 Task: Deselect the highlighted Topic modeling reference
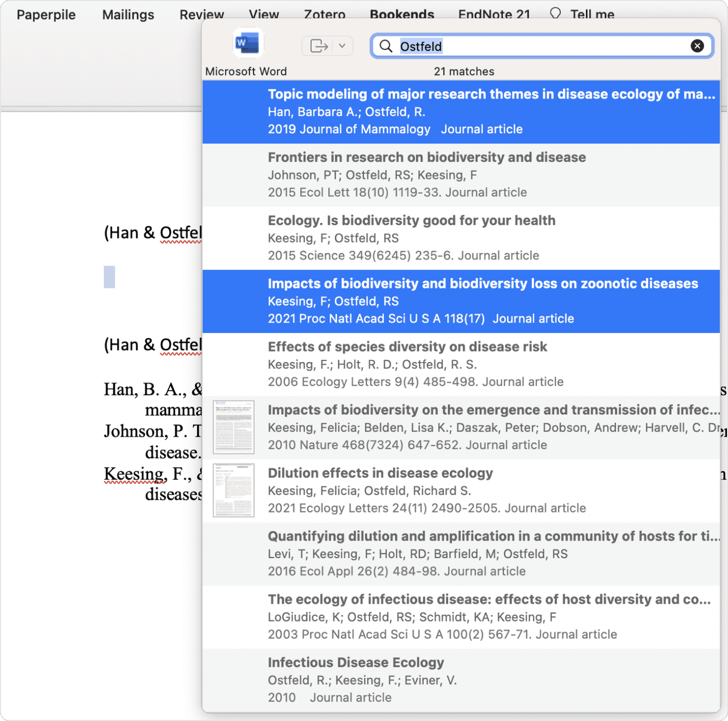(x=463, y=111)
